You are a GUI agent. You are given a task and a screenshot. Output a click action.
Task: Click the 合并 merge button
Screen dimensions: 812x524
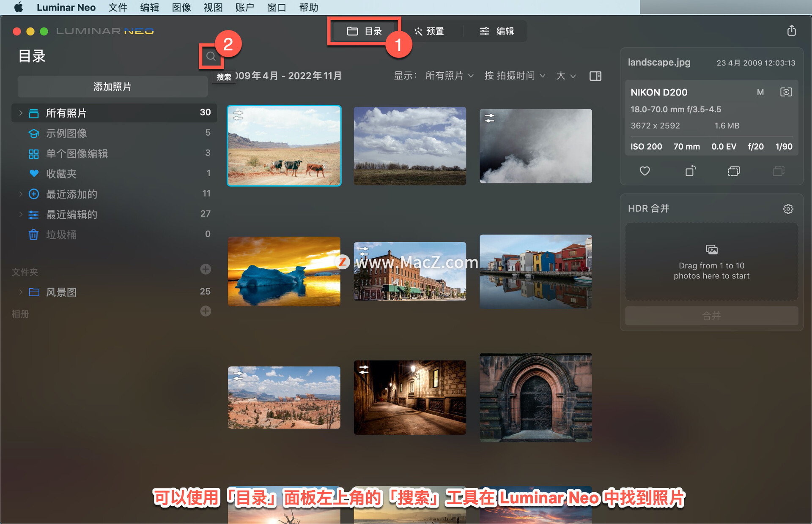711,316
